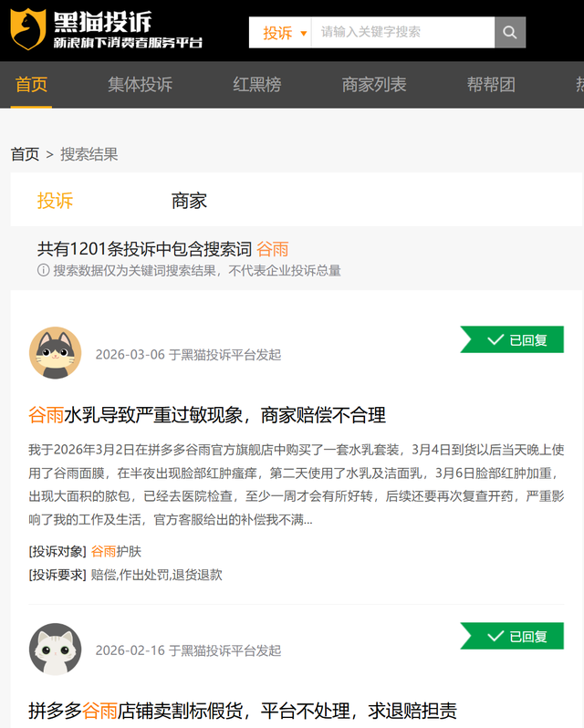The image size is (584, 728).
Task: Click the complaint summary starting 我于2026年3月2日
Action: pyautogui.click(x=297, y=484)
